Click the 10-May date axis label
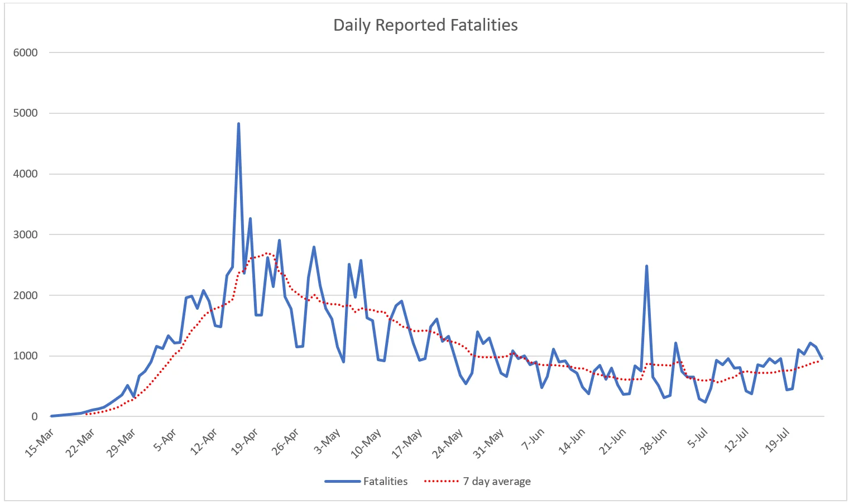Screen dimensions: 849x504 [x=366, y=444]
